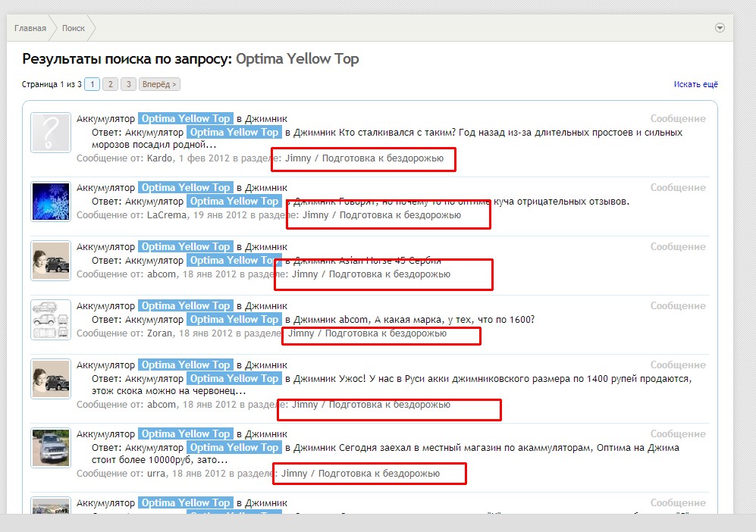The height and width of the screenshot is (532, 756).
Task: Select current page 1 in pagination
Action: [92, 84]
